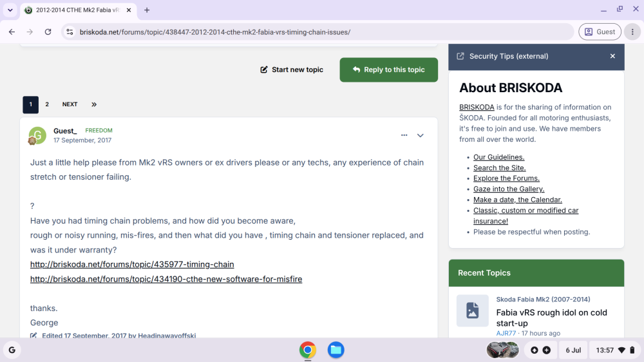Click the edit pencil icon by Edited note
644x362 pixels.
33,336
